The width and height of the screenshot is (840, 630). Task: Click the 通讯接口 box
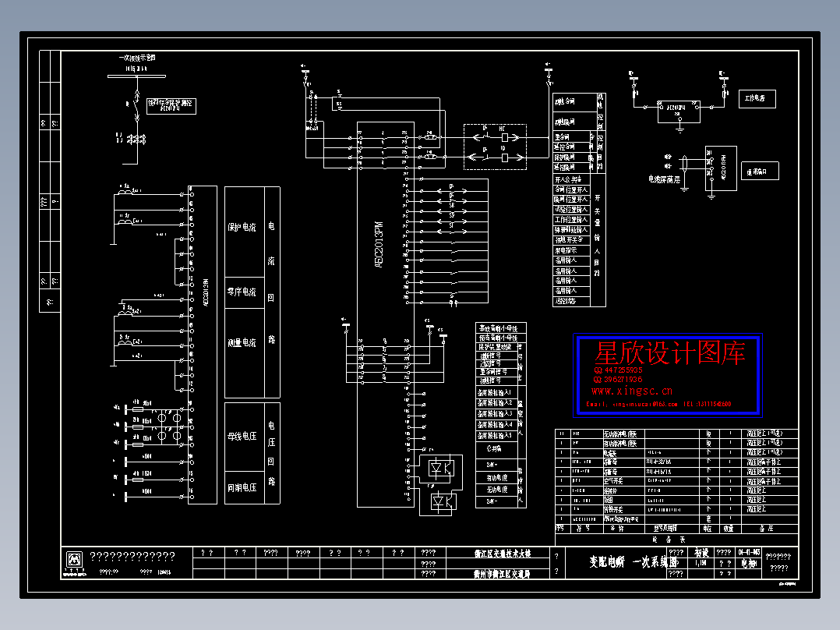coord(760,172)
